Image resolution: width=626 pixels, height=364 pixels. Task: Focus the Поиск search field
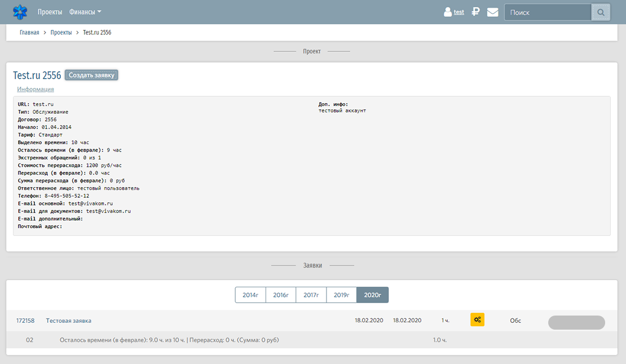click(x=547, y=12)
